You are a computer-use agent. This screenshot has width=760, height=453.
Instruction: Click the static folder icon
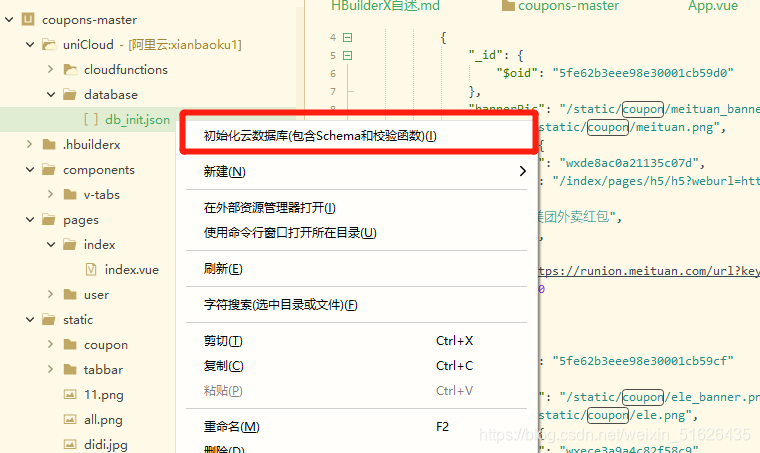(48, 320)
